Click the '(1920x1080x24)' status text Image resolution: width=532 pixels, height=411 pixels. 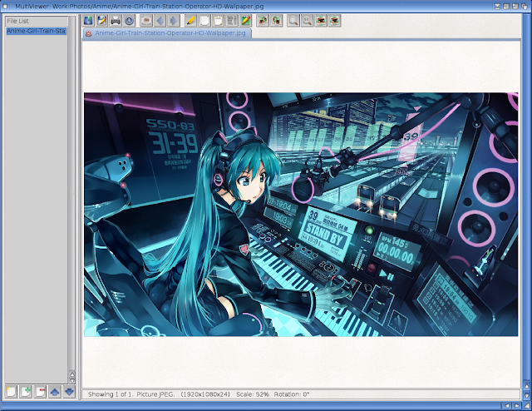tap(205, 394)
